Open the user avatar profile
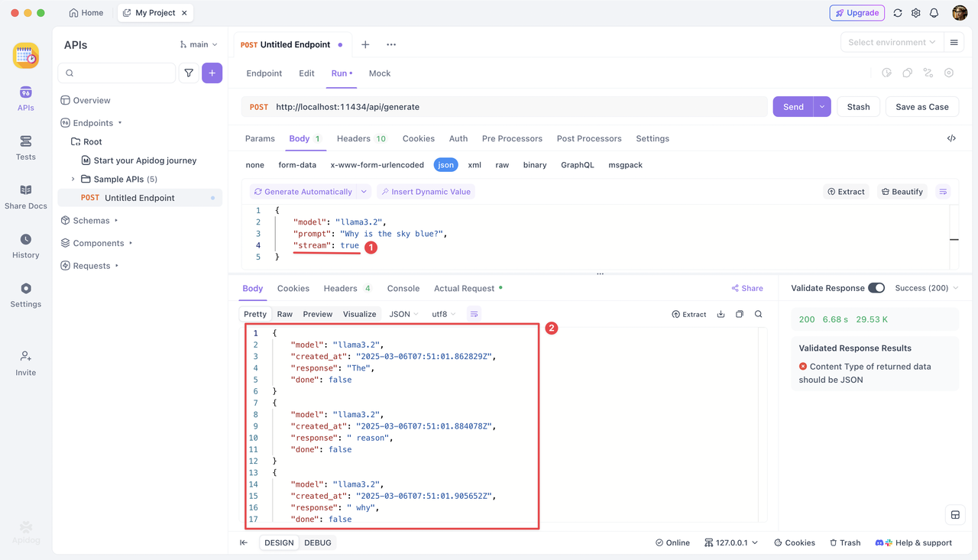This screenshot has height=560, width=978. click(960, 13)
